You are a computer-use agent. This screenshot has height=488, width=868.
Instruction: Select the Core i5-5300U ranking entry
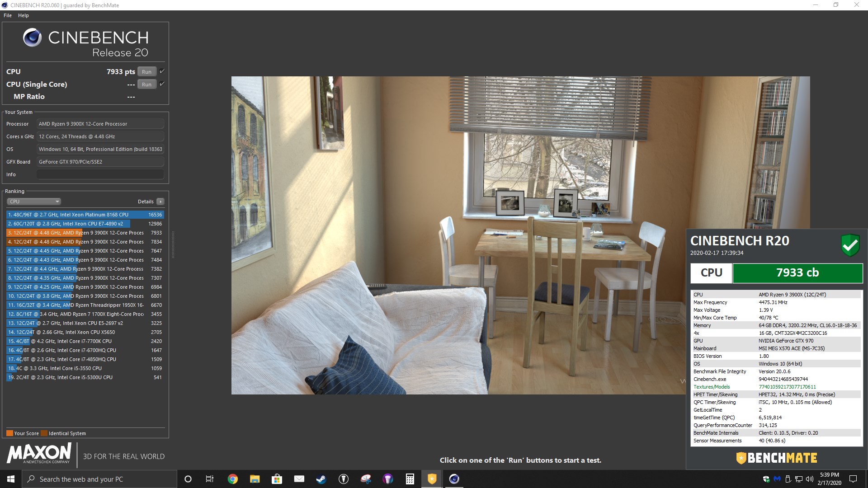coord(85,377)
